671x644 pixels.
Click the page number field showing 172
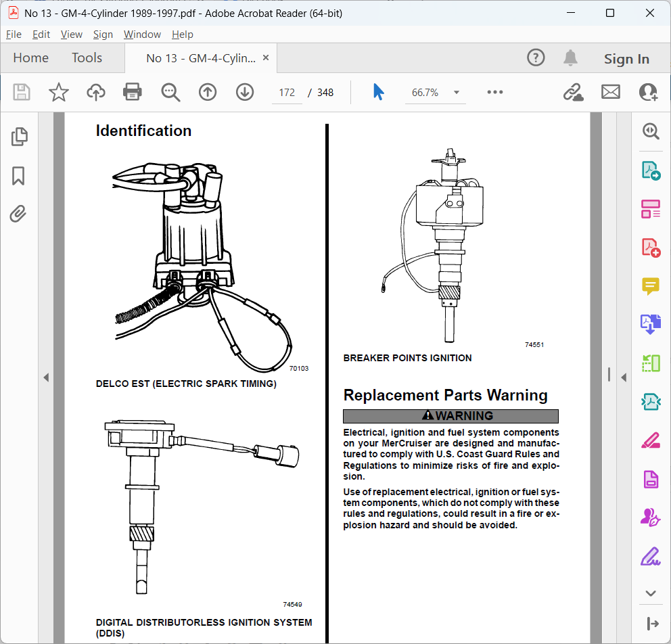click(287, 93)
